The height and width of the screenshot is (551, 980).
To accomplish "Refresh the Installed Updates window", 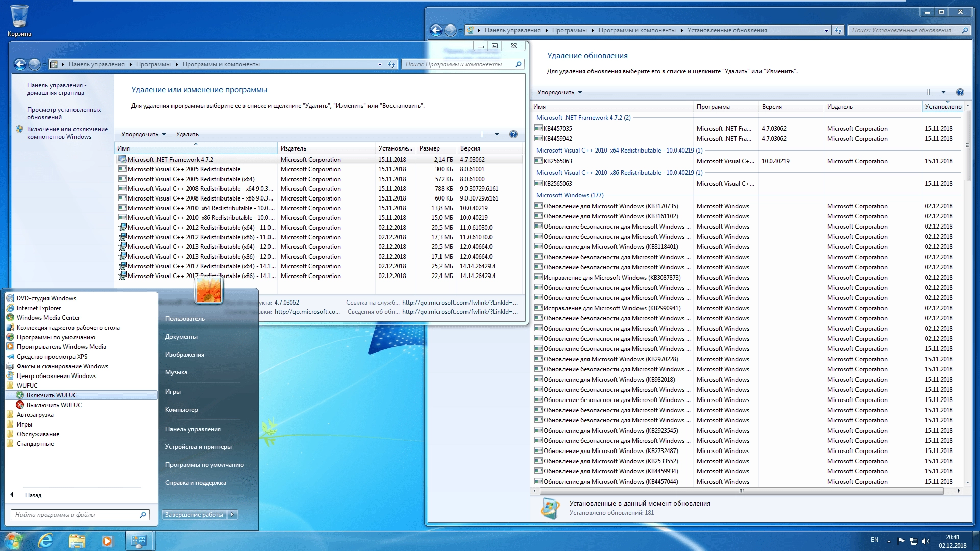I will pos(838,30).
